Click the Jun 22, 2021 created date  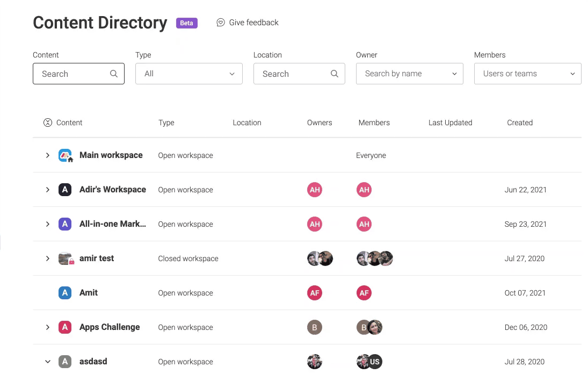(x=525, y=190)
